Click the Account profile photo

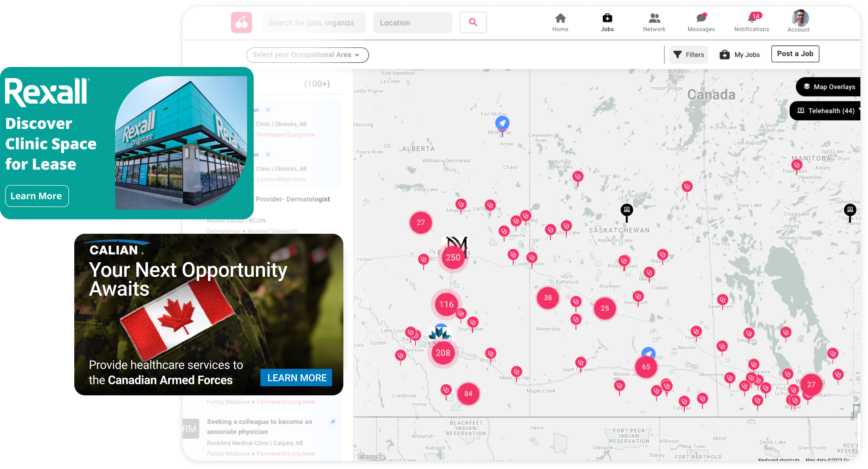[800, 18]
